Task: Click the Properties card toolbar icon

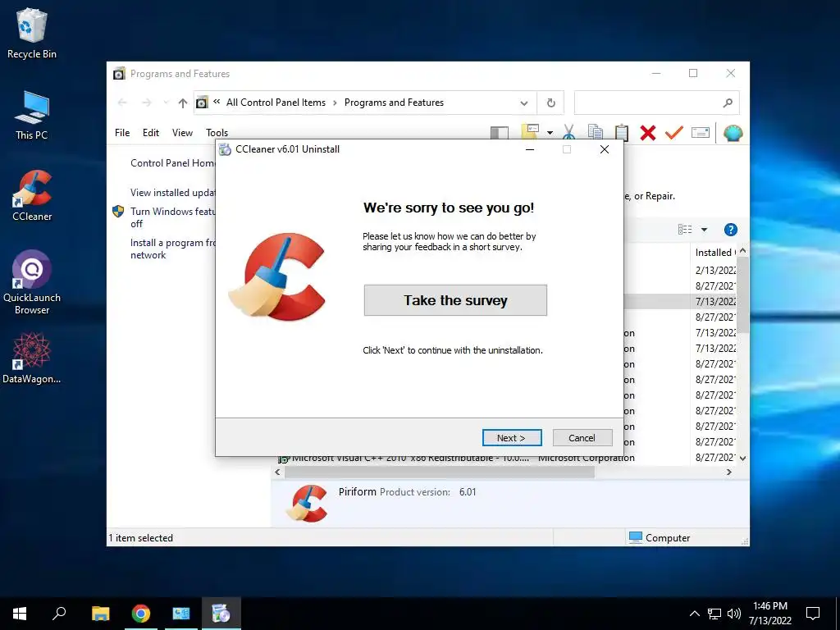Action: point(701,132)
